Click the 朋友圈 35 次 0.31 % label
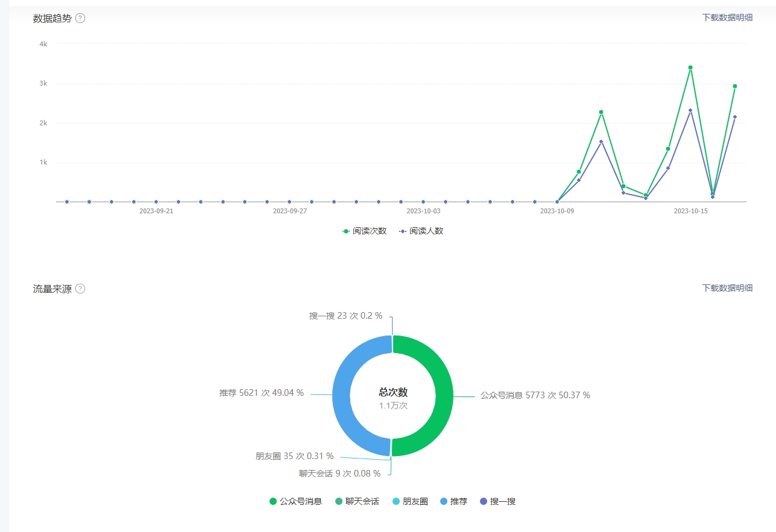 click(x=295, y=456)
